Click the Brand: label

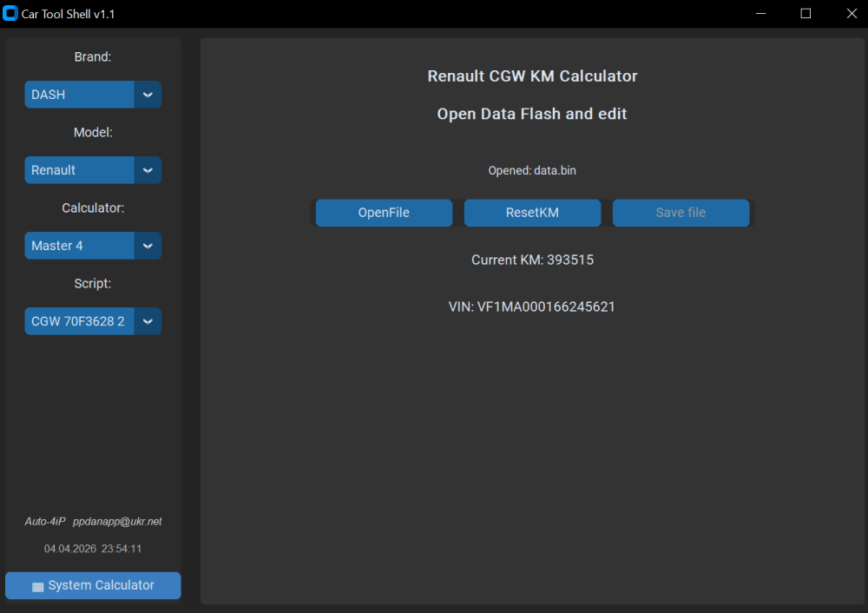point(93,57)
